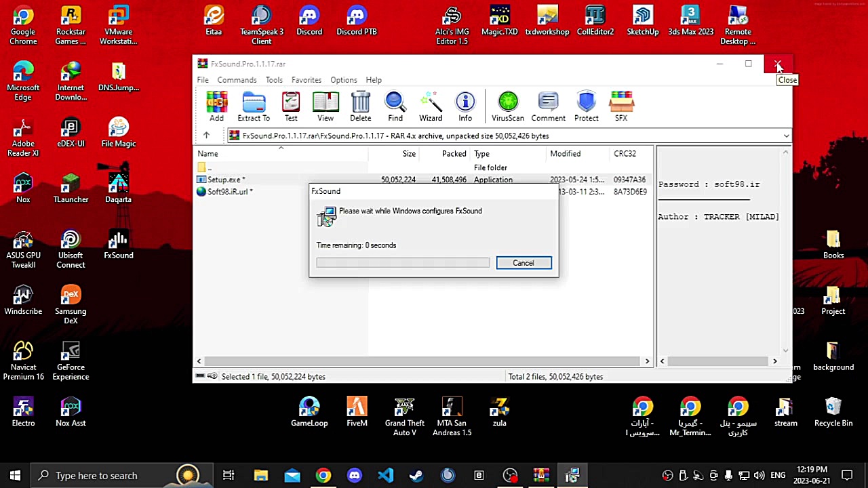The width and height of the screenshot is (868, 488).
Task: Expand the archive path dropdown
Action: pyautogui.click(x=786, y=136)
